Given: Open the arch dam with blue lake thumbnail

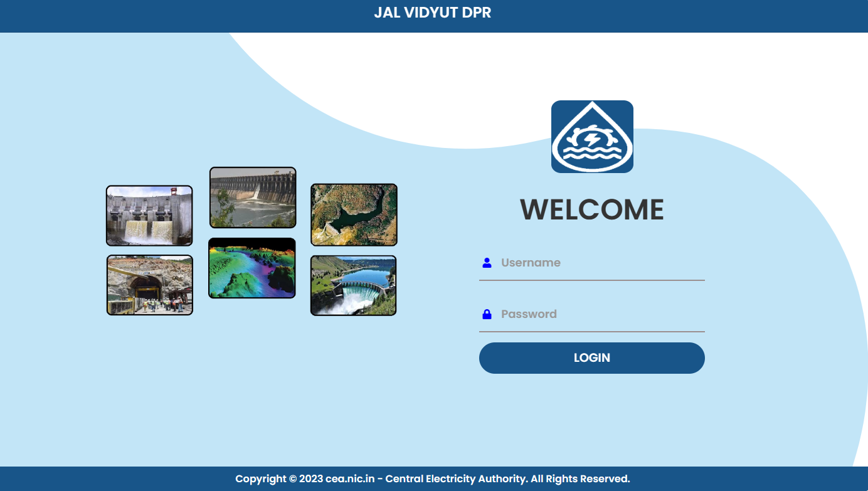Looking at the screenshot, I should (x=354, y=285).
